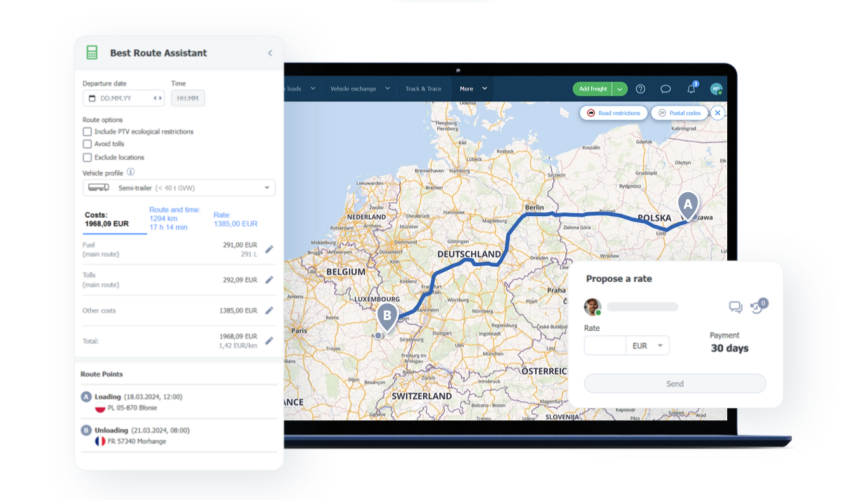The height and width of the screenshot is (500, 848).
Task: Click map marker A near Warsaw
Action: click(687, 204)
